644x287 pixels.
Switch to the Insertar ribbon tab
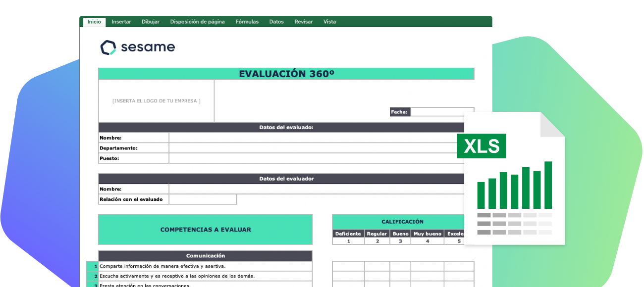tap(121, 22)
